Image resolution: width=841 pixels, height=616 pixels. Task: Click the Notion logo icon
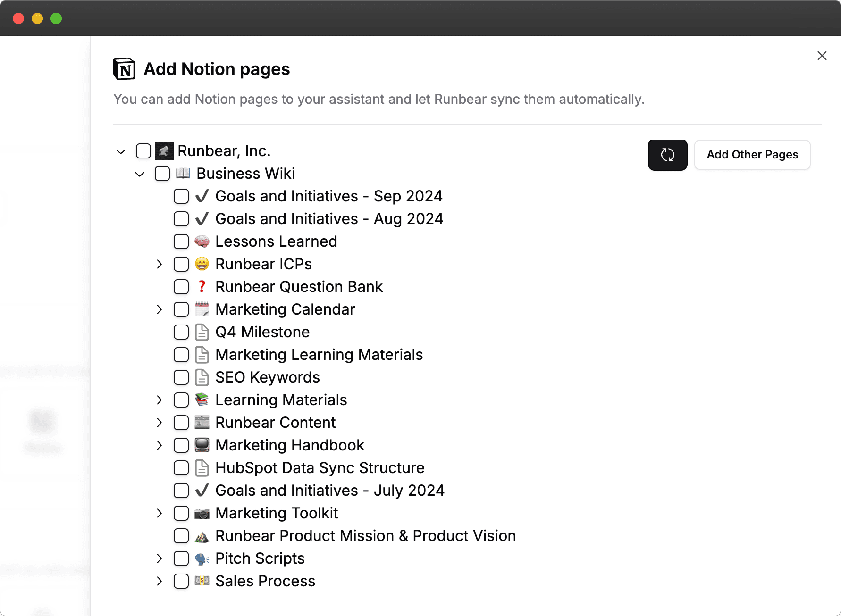pyautogui.click(x=124, y=69)
